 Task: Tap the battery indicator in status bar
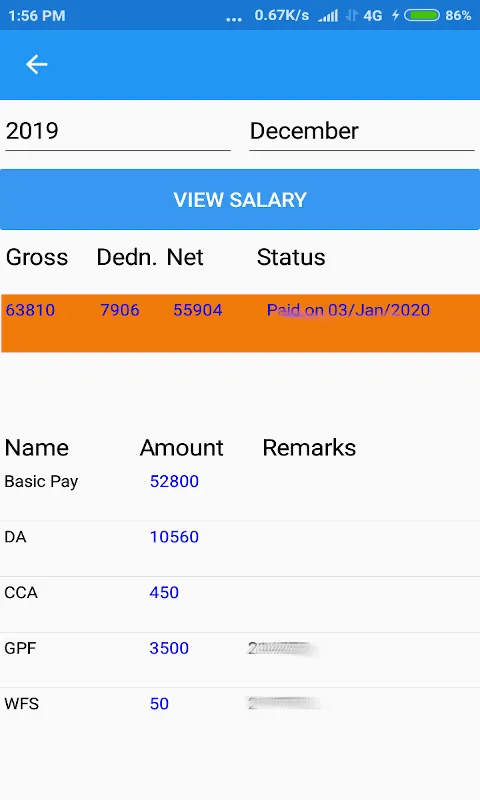(x=422, y=15)
